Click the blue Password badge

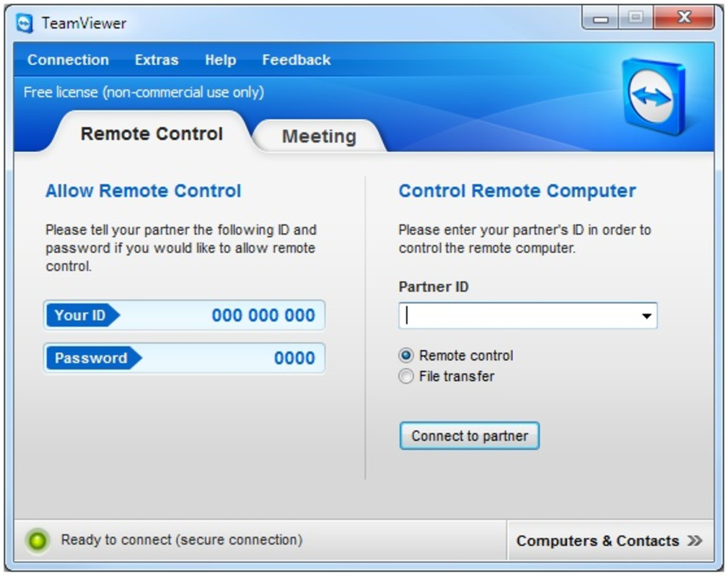point(90,358)
